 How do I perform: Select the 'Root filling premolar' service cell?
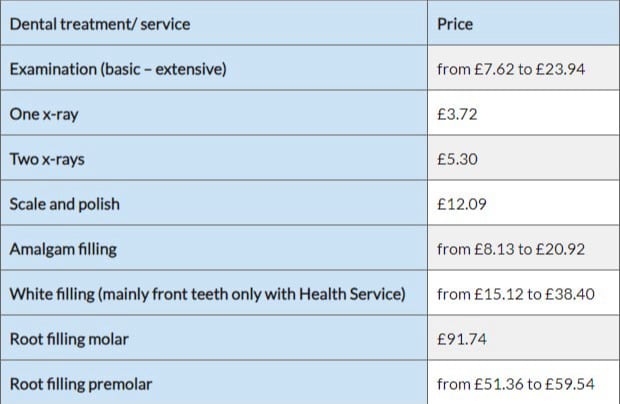pyautogui.click(x=81, y=384)
